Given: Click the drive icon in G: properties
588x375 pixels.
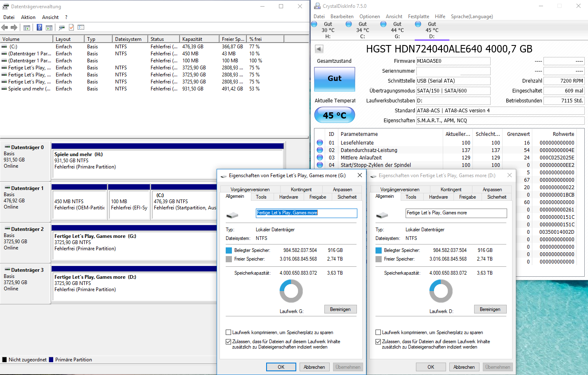Looking at the screenshot, I should pos(232,215).
